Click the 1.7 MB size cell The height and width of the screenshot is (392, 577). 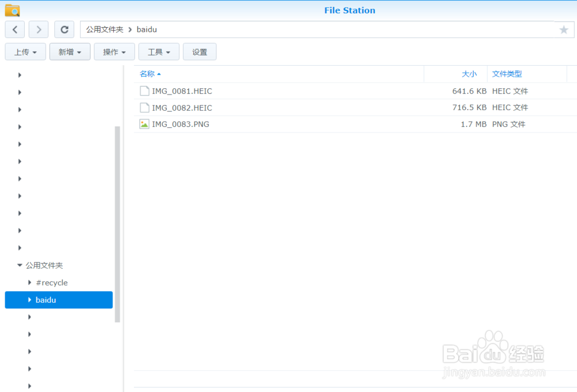(474, 125)
